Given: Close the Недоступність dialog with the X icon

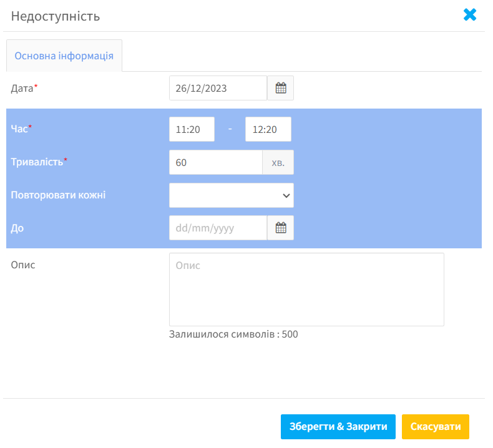Looking at the screenshot, I should tap(470, 15).
